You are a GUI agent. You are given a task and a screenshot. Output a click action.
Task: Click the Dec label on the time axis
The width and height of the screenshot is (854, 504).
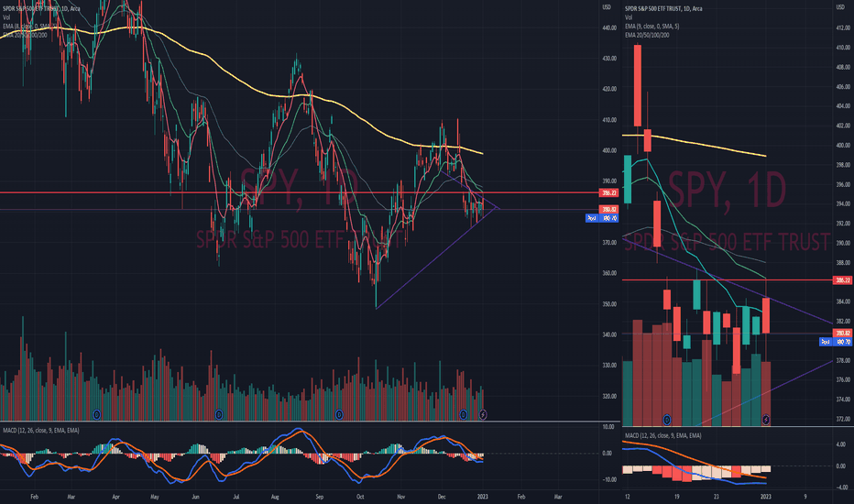(x=442, y=497)
